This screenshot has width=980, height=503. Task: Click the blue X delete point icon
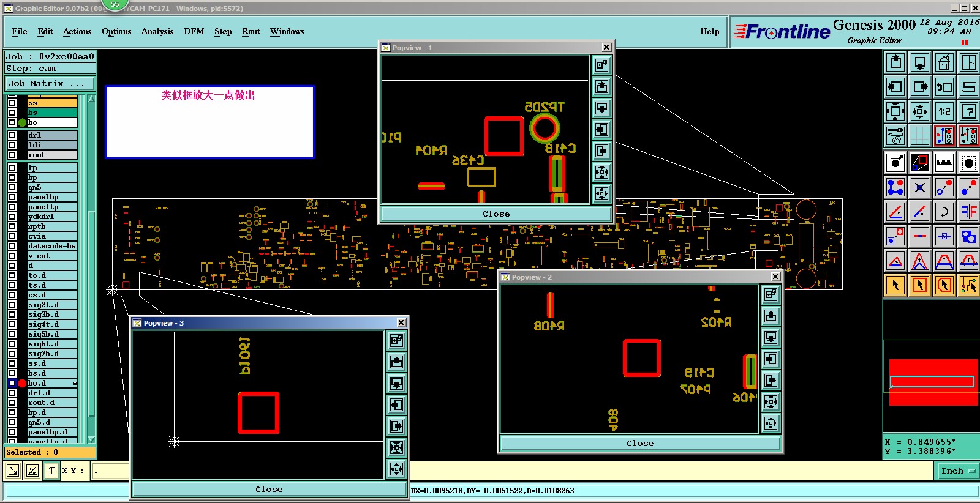[x=920, y=187]
